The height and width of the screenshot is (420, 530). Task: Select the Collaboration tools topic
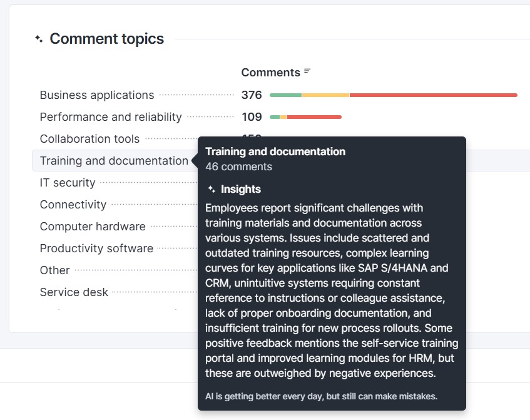click(89, 139)
